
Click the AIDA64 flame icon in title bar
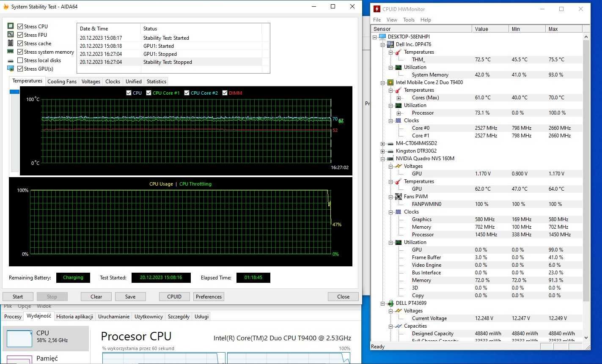point(6,7)
